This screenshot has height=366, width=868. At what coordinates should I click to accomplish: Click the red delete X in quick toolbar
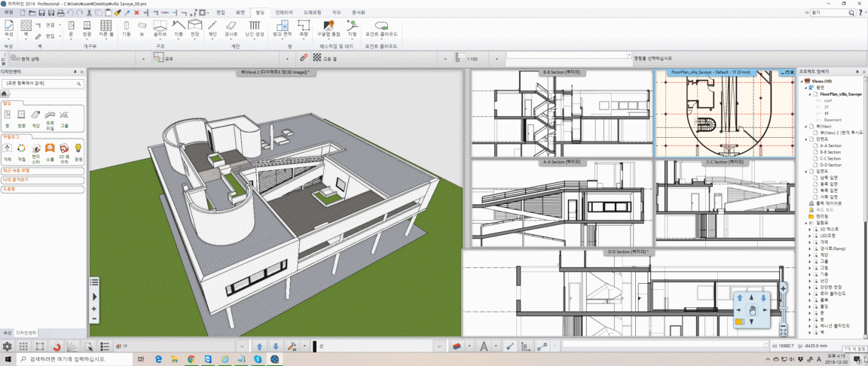[x=136, y=11]
